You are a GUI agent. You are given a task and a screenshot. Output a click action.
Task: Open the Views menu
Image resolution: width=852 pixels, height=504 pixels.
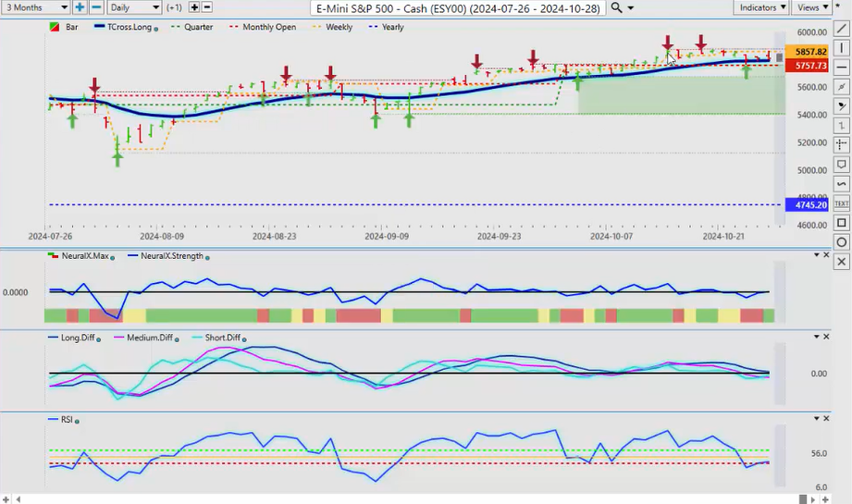click(x=812, y=7)
